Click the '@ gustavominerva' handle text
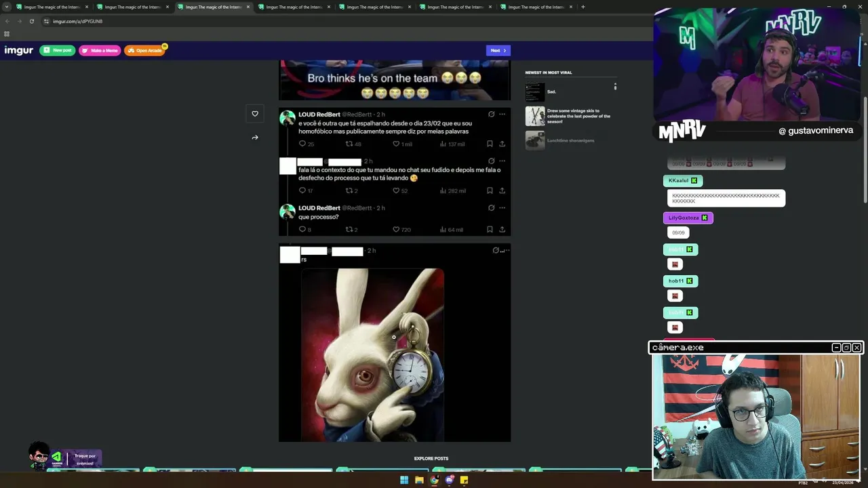This screenshot has height=488, width=868. click(x=816, y=130)
